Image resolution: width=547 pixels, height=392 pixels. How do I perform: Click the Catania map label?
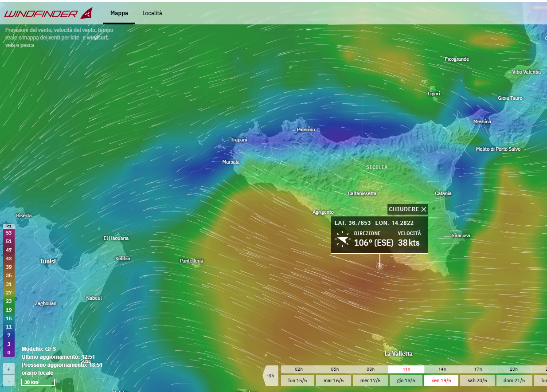[443, 193]
